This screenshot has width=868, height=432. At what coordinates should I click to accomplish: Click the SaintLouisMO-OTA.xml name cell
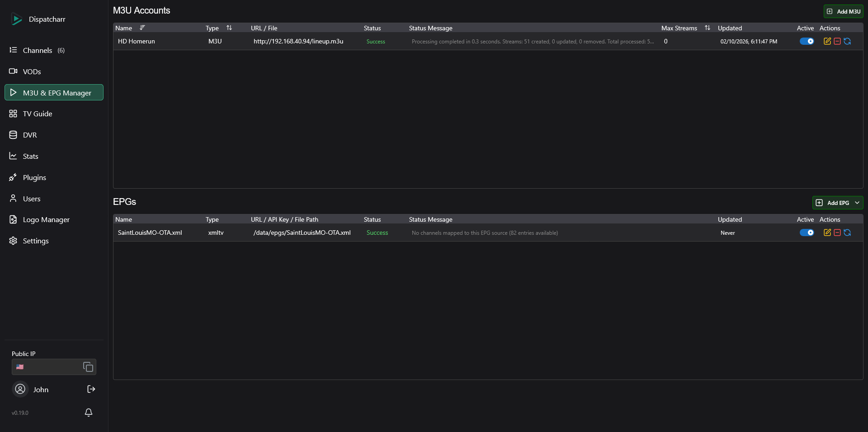coord(150,233)
